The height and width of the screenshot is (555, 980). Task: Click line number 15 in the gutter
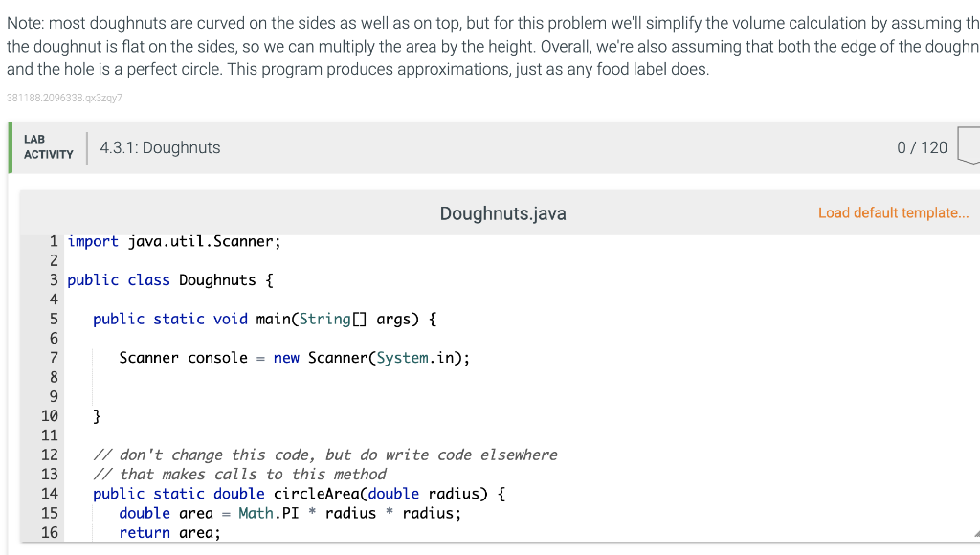[x=50, y=513]
